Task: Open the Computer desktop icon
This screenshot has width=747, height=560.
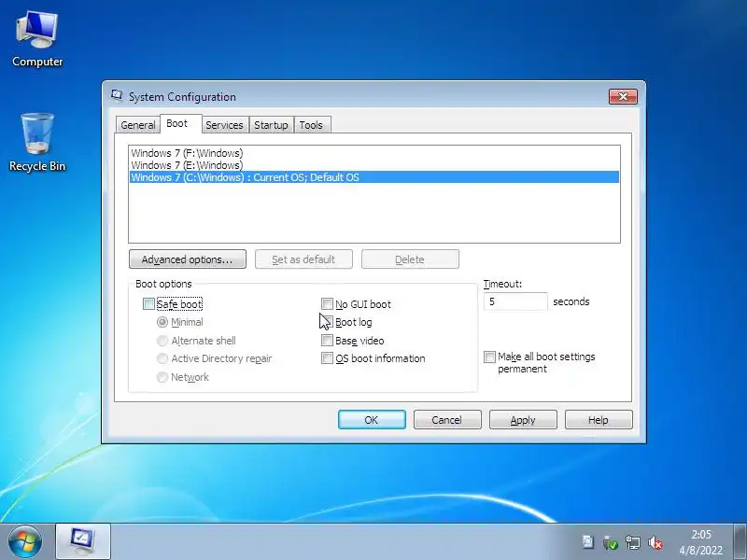Action: click(x=37, y=40)
